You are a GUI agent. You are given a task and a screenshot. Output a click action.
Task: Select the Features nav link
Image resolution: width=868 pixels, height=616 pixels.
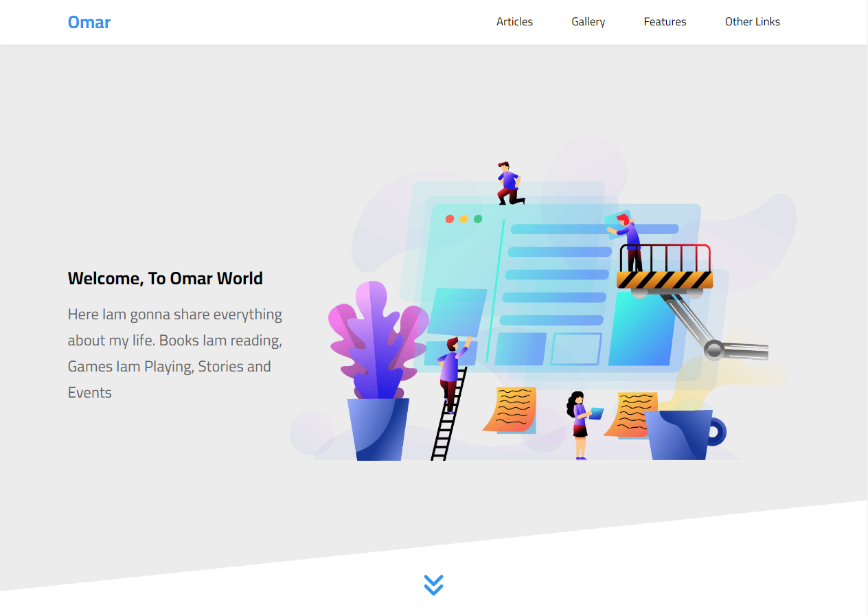665,22
